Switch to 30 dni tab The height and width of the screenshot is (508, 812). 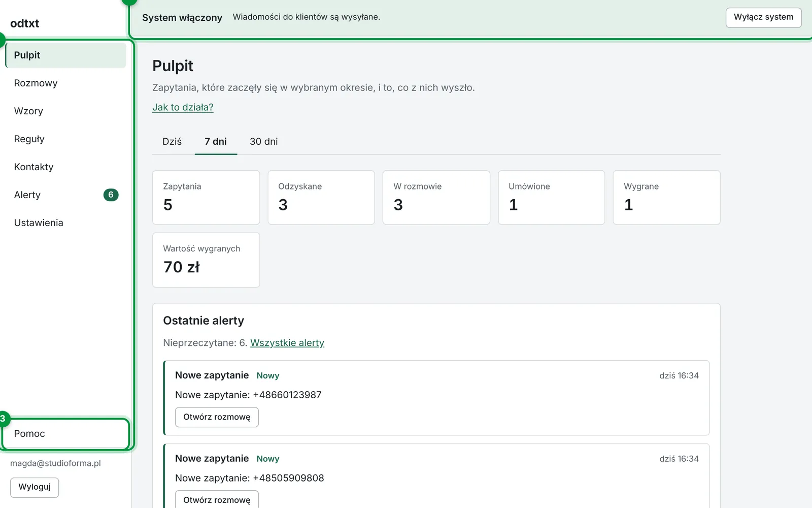264,142
